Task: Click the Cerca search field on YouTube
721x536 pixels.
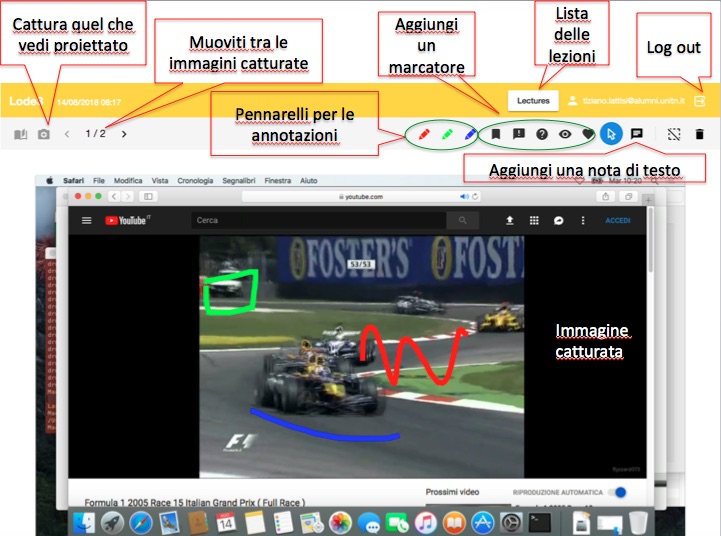Action: [319, 221]
